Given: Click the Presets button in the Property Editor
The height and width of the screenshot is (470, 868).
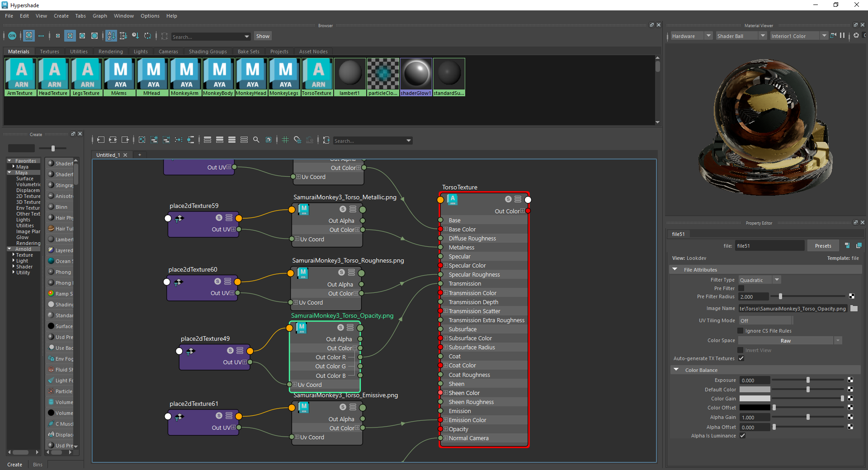Looking at the screenshot, I should [822, 245].
